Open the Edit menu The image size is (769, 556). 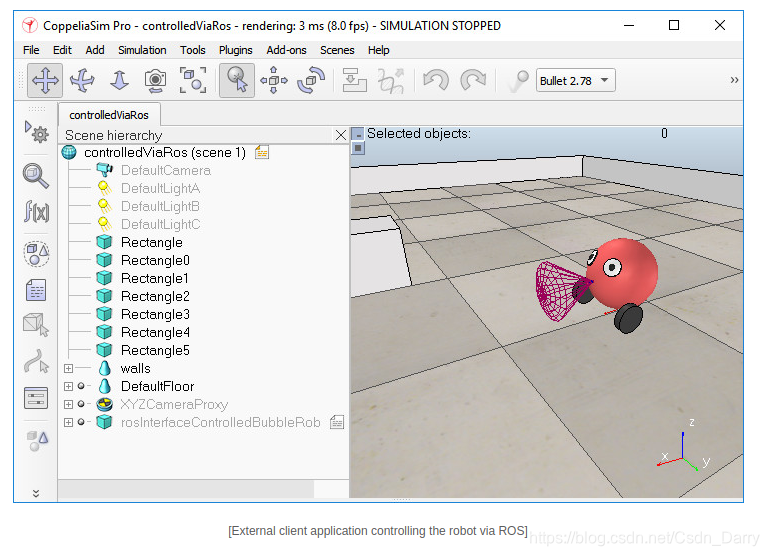click(62, 50)
